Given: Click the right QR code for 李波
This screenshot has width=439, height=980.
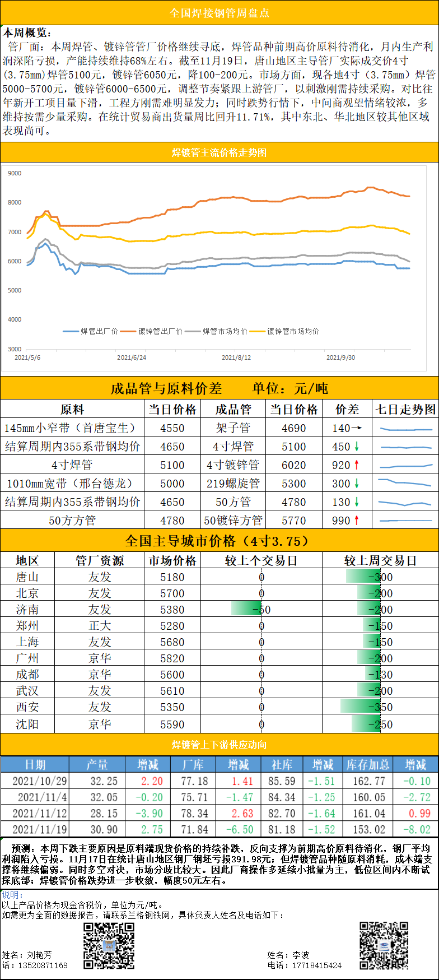Looking at the screenshot, I should point(384,946).
